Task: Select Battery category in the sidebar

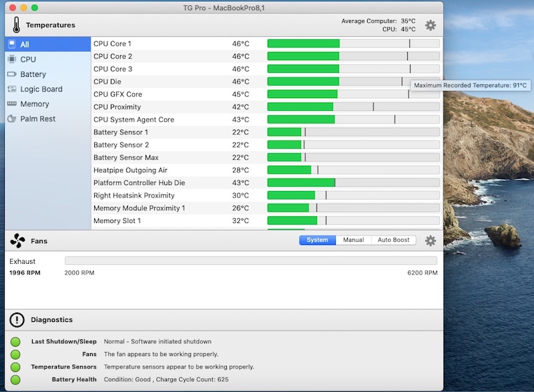Action: point(33,74)
